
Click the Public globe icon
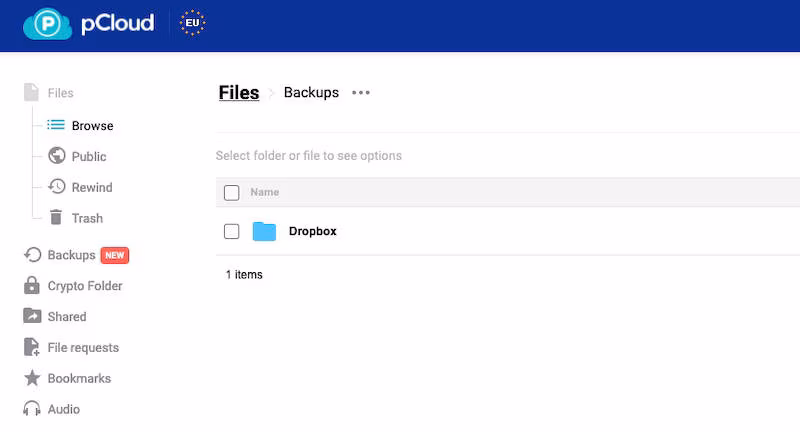click(57, 156)
